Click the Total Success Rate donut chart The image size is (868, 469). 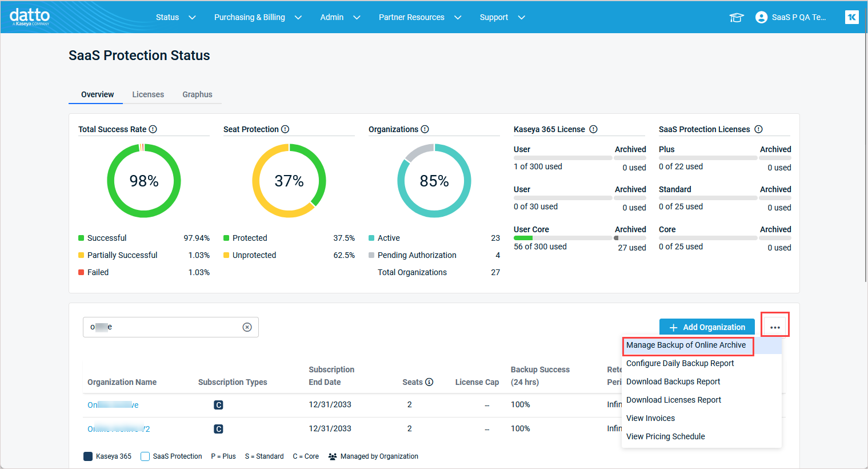point(144,181)
